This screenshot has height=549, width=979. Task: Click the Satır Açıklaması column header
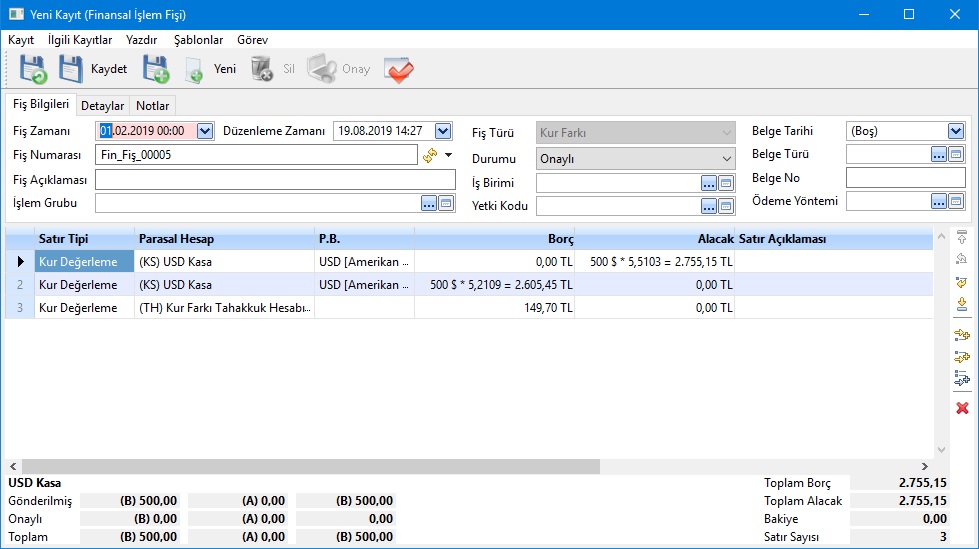coord(834,239)
